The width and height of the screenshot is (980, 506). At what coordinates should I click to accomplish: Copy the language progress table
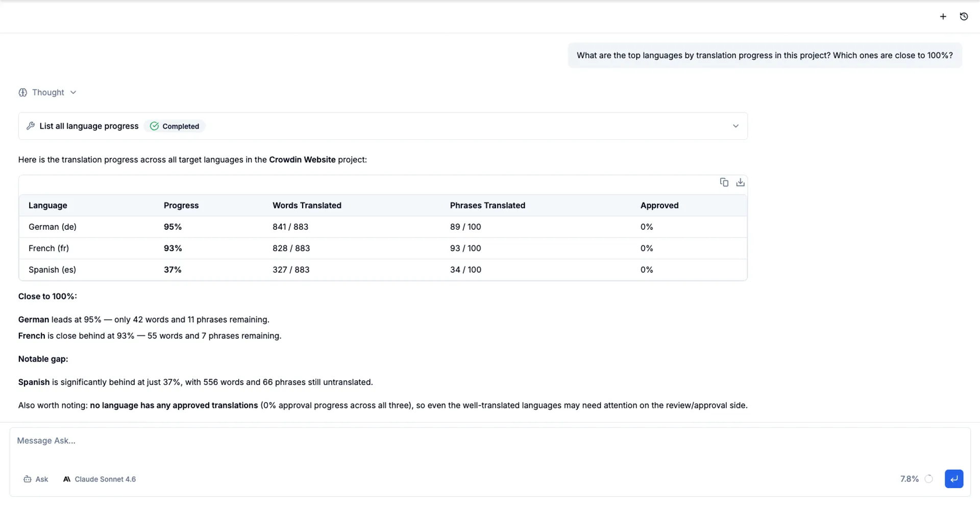(724, 182)
